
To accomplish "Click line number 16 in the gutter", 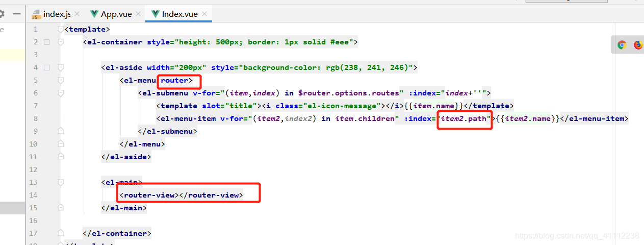I will coord(34,220).
